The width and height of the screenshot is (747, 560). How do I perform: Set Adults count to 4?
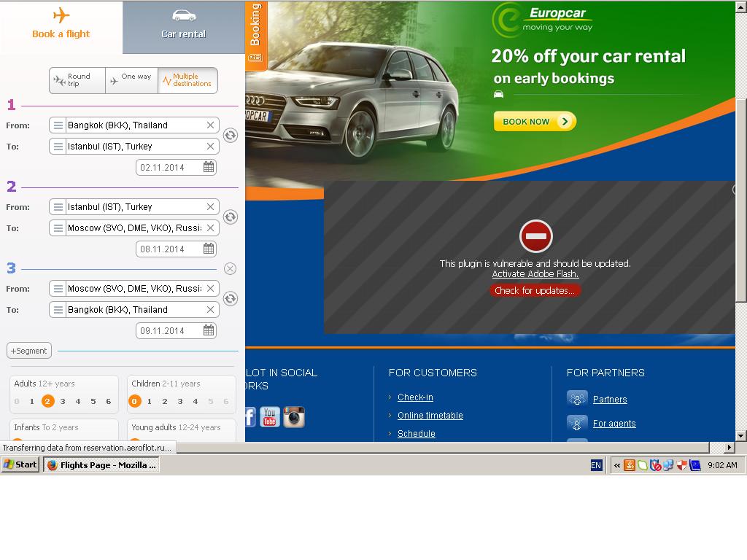[77, 402]
